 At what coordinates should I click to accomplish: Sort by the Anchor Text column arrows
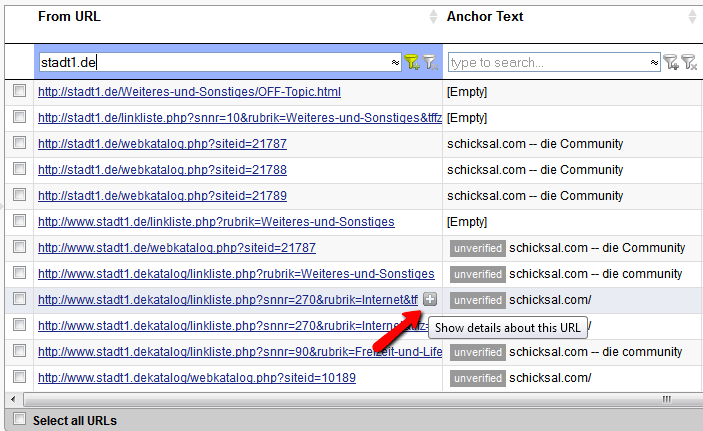click(692, 17)
